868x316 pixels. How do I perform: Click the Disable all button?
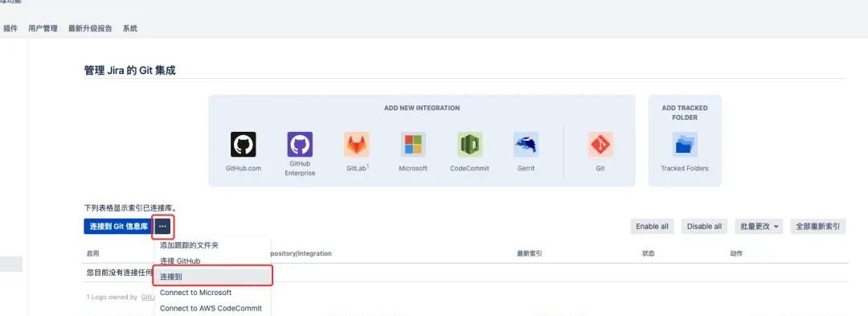[x=704, y=227]
